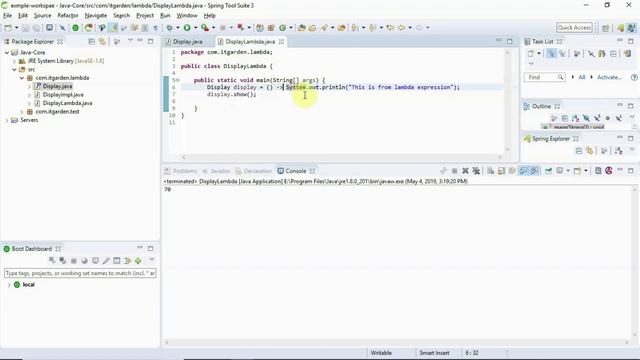Select DisplayLambda.java in Package Explorer
This screenshot has height=360, width=640.
tap(67, 103)
